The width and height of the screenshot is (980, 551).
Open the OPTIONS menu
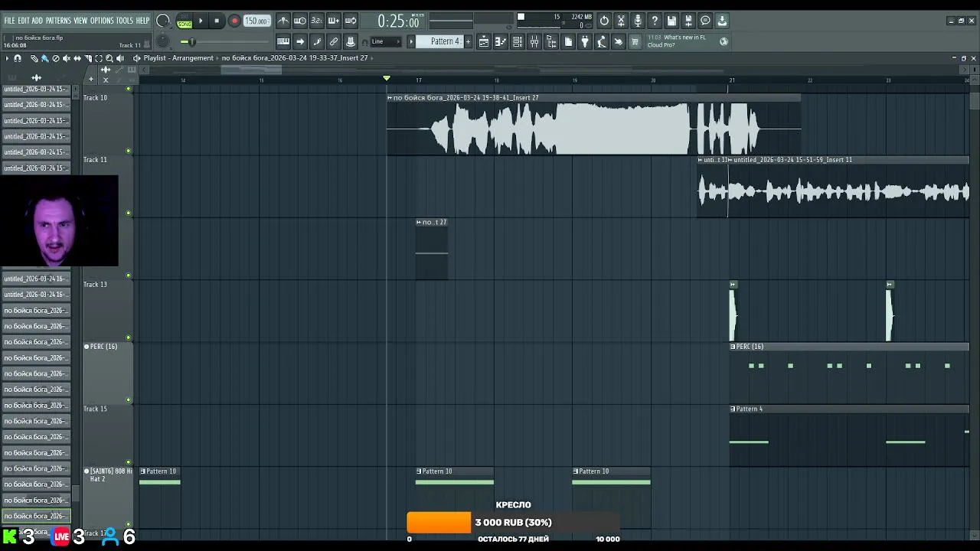click(x=102, y=21)
